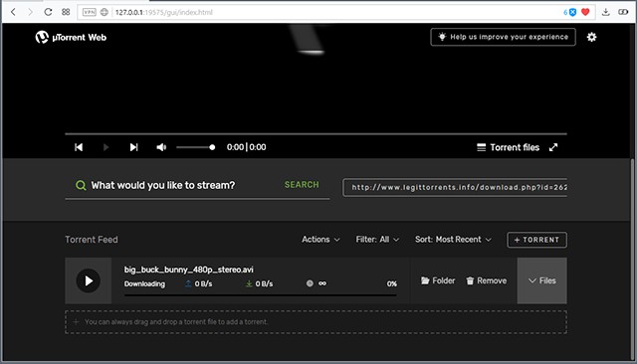This screenshot has width=637, height=364.
Task: Go back with the browser back arrow
Action: (13, 12)
